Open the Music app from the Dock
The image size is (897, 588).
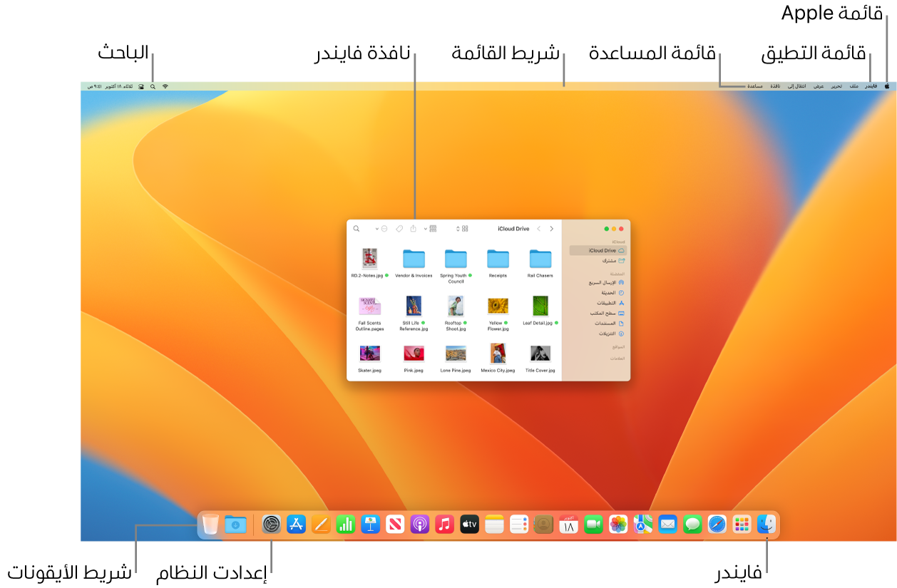[445, 525]
